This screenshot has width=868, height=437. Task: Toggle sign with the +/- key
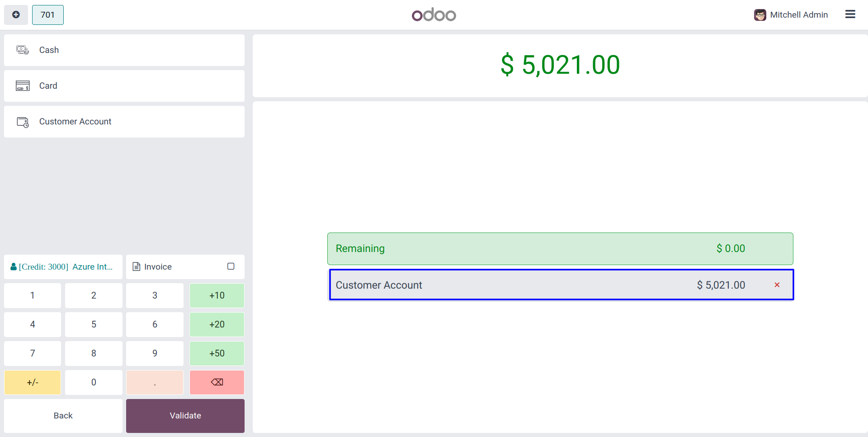(x=33, y=382)
